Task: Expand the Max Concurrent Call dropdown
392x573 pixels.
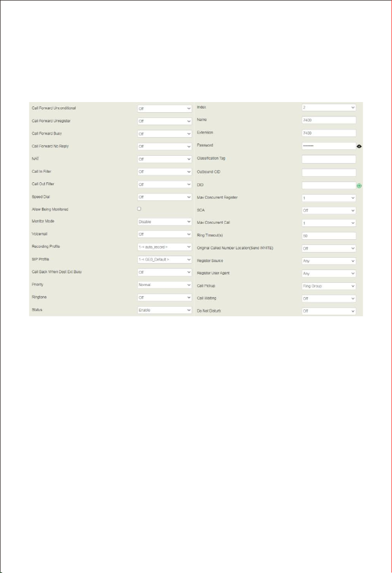Action: point(328,223)
